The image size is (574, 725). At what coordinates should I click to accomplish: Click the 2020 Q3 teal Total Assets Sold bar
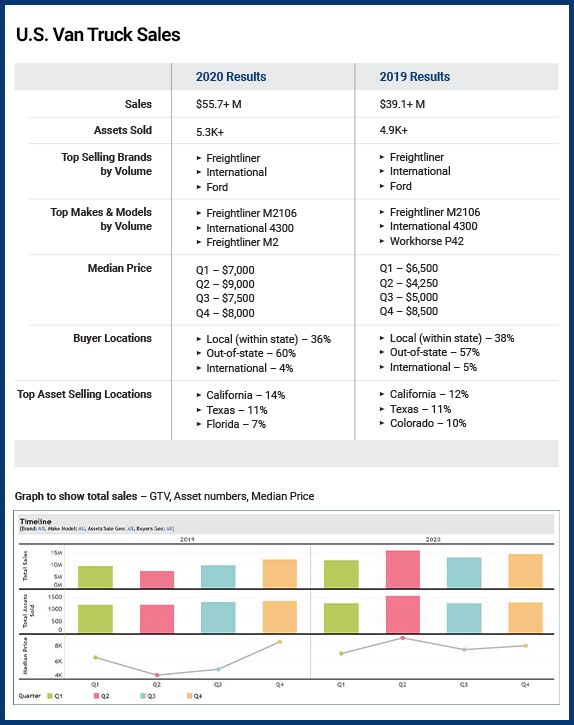464,618
